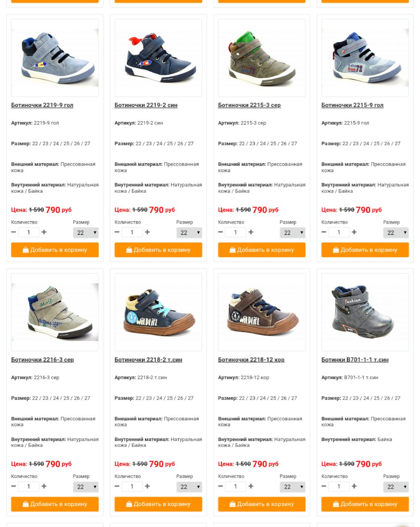This screenshot has height=527, width=420.
Task: View Ботиночки 2219-9 гол shoe photo
Action: click(55, 58)
